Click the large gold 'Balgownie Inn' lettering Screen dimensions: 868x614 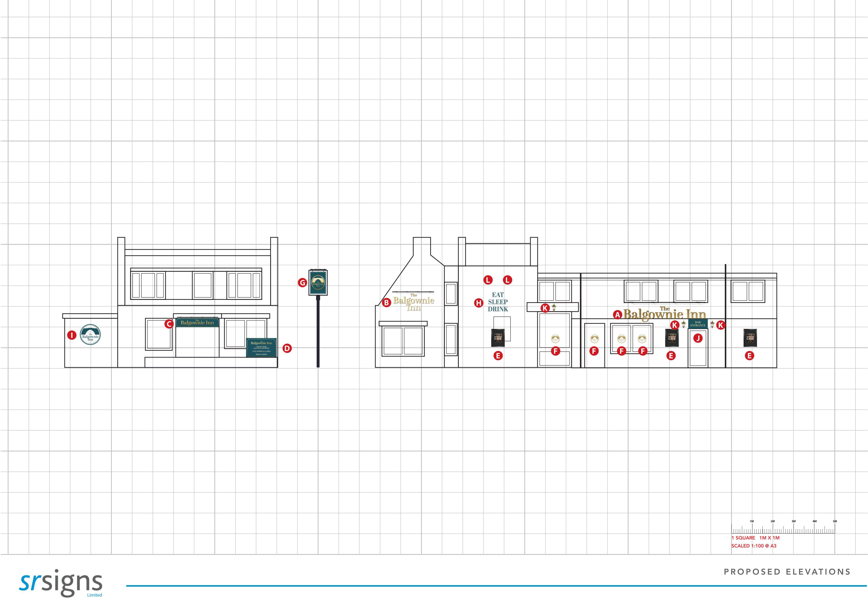665,313
